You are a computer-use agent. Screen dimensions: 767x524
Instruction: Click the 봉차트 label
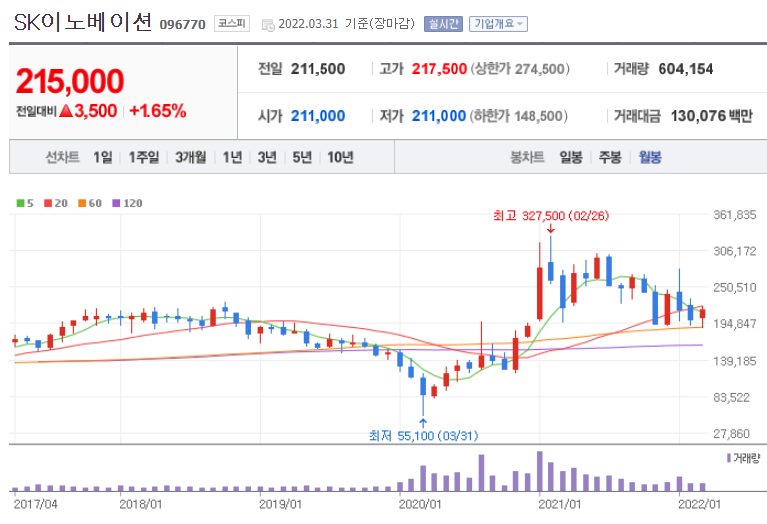click(527, 158)
